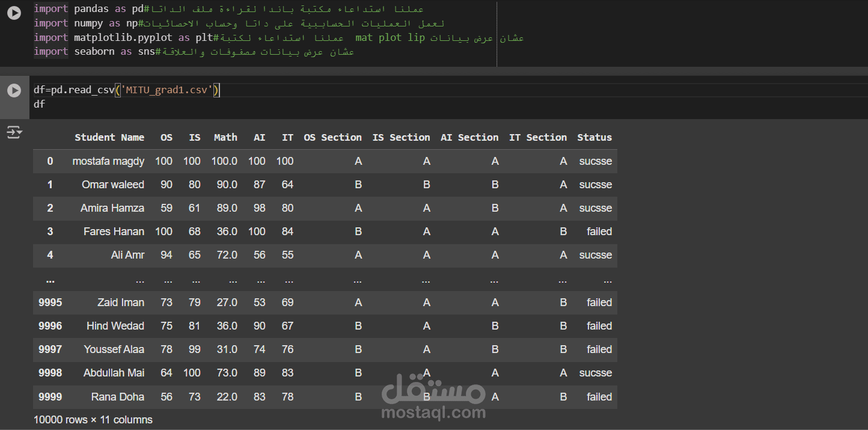The image size is (868, 430).
Task: Click the name 'Rana Doha'
Action: (x=118, y=397)
